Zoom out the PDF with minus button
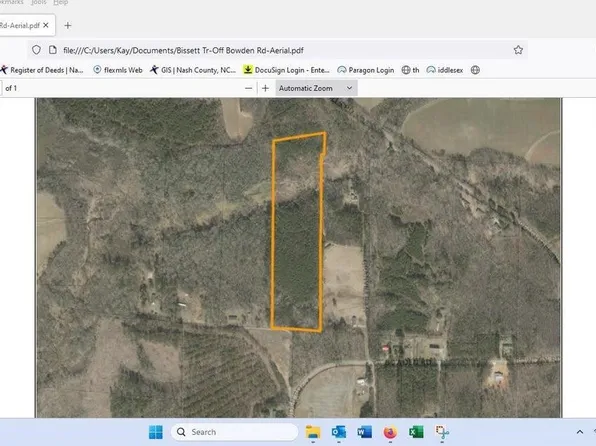 (x=249, y=88)
